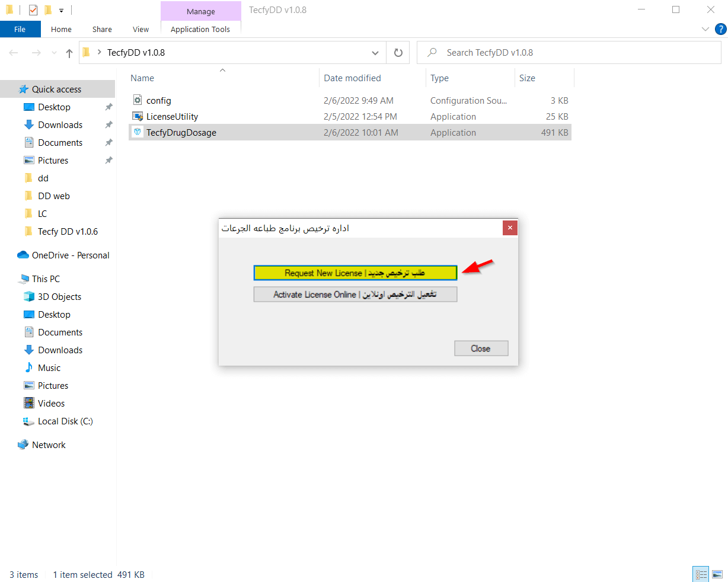
Task: Expand the address bar history dropdown
Action: [x=375, y=53]
